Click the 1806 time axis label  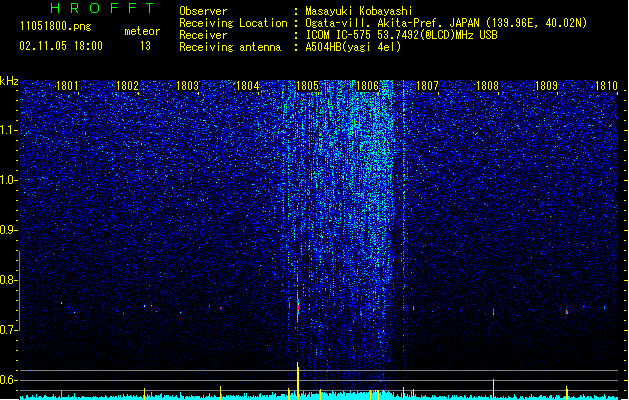(x=367, y=85)
